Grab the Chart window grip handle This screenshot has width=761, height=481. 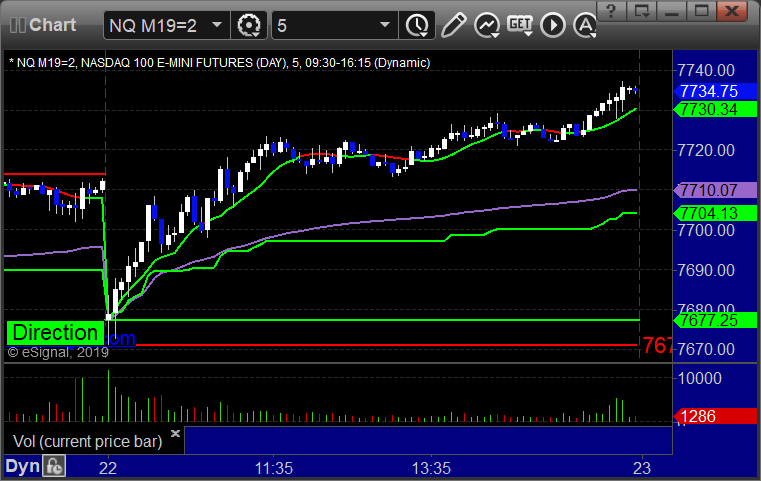point(17,25)
